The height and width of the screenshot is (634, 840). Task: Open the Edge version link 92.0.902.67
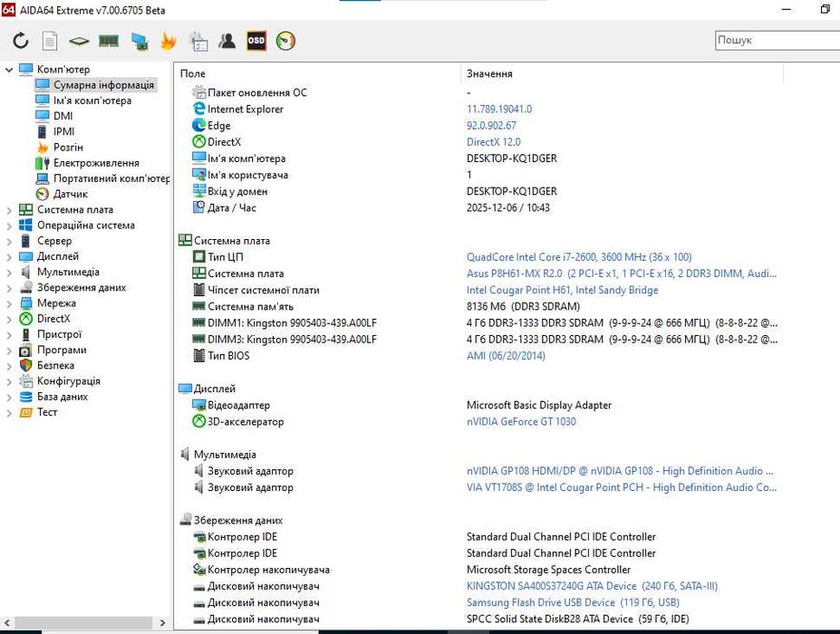[x=491, y=125]
